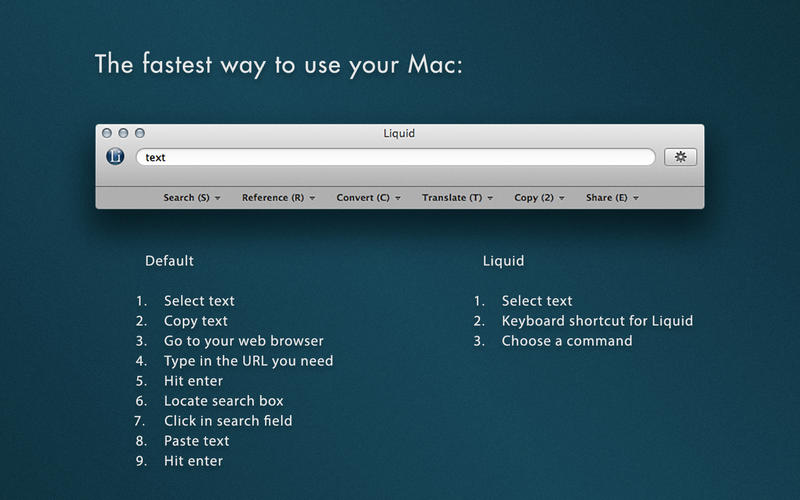800x500 pixels.
Task: Expand the Translate (T) menu
Action: [457, 197]
